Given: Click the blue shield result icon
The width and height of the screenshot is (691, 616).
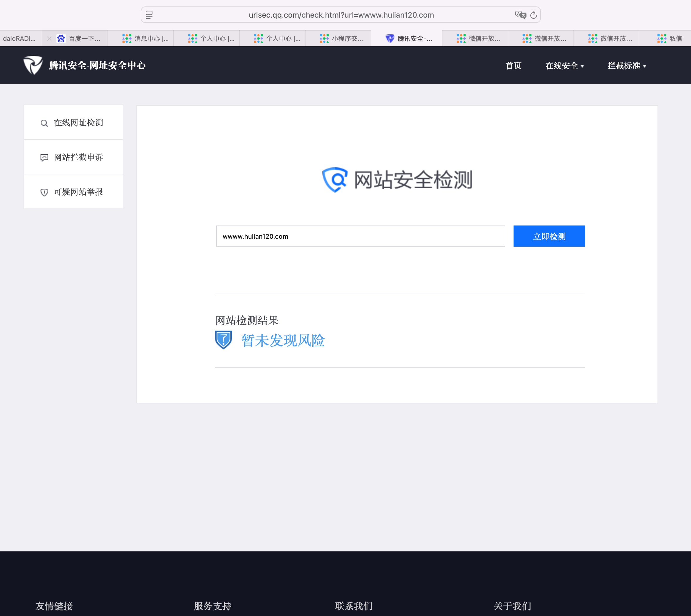Looking at the screenshot, I should point(224,340).
